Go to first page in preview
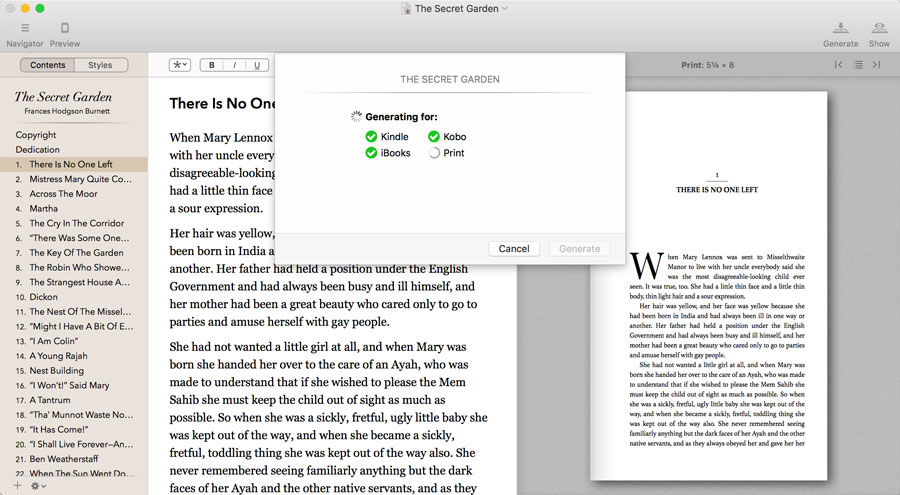This screenshot has height=495, width=900. [x=839, y=65]
